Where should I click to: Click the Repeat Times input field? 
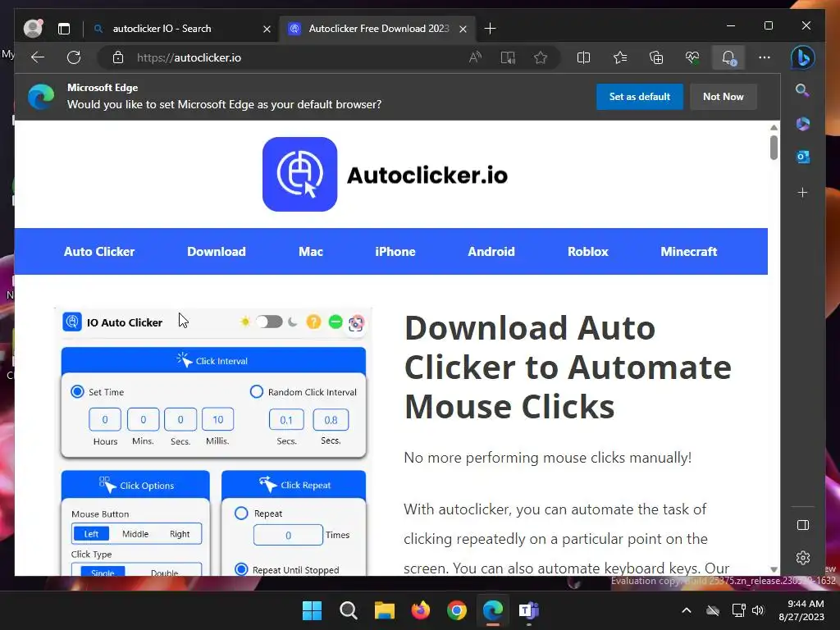[x=288, y=535]
